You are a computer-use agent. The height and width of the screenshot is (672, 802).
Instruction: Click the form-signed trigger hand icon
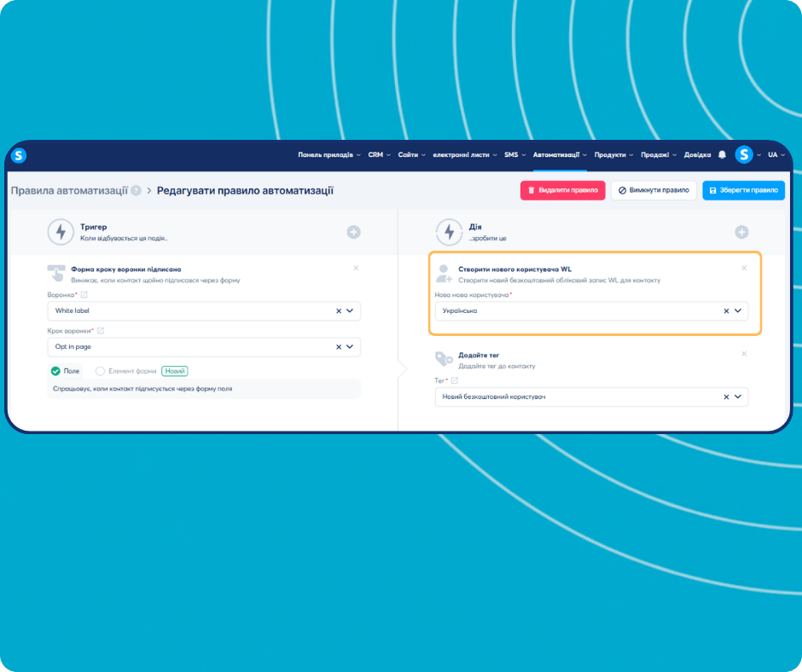coord(56,273)
